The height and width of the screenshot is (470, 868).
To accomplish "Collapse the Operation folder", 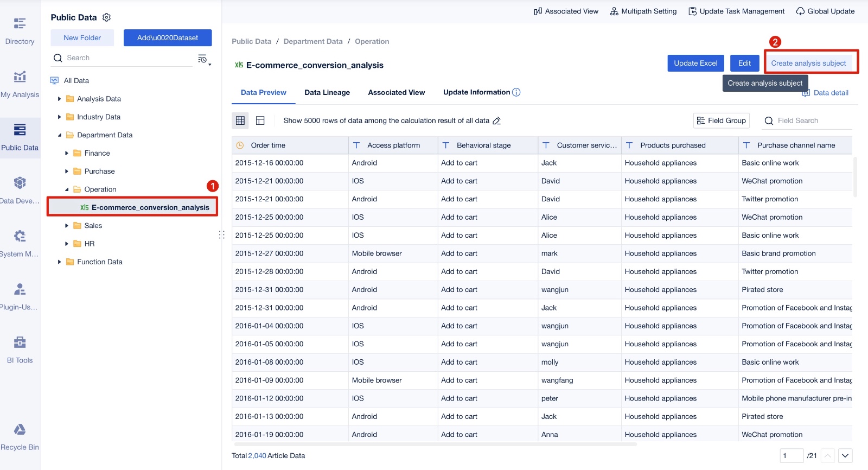I will pyautogui.click(x=67, y=189).
